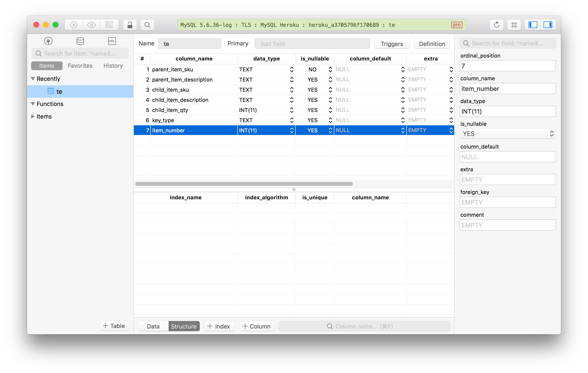Click the Triggers button

pos(391,43)
